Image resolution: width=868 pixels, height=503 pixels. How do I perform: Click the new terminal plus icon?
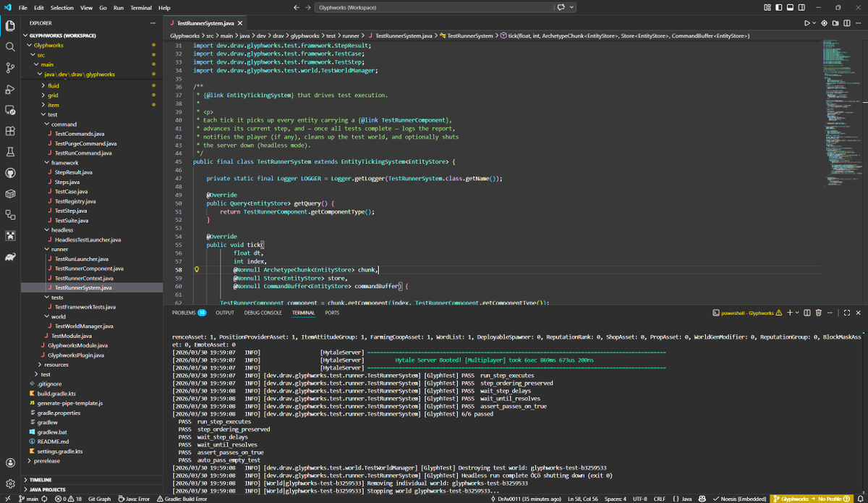(788, 313)
